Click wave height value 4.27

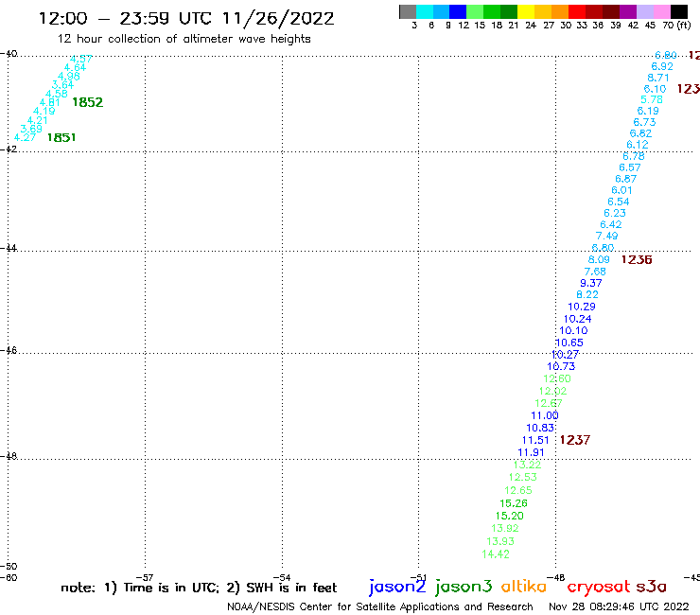(25, 137)
